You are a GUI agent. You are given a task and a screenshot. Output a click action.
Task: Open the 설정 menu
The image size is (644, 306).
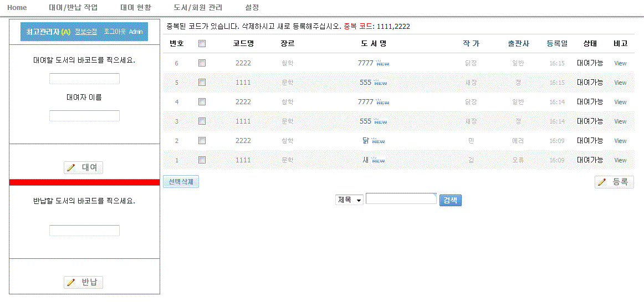click(252, 7)
